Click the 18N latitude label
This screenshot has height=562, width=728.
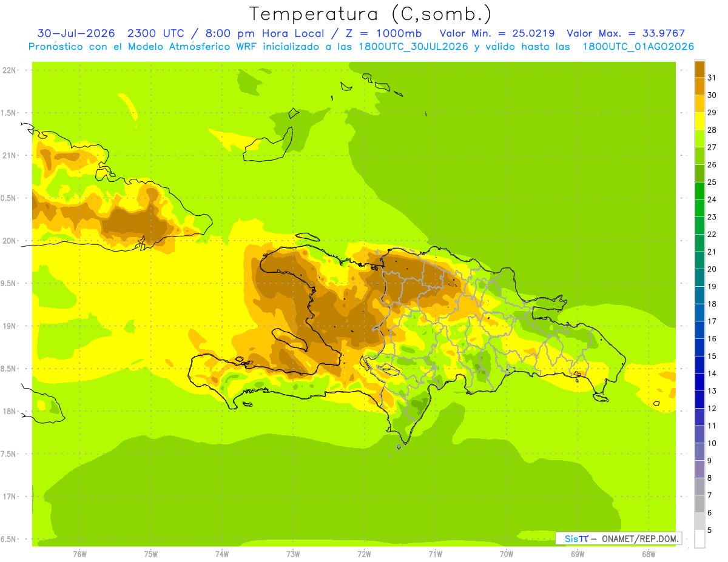click(x=9, y=411)
